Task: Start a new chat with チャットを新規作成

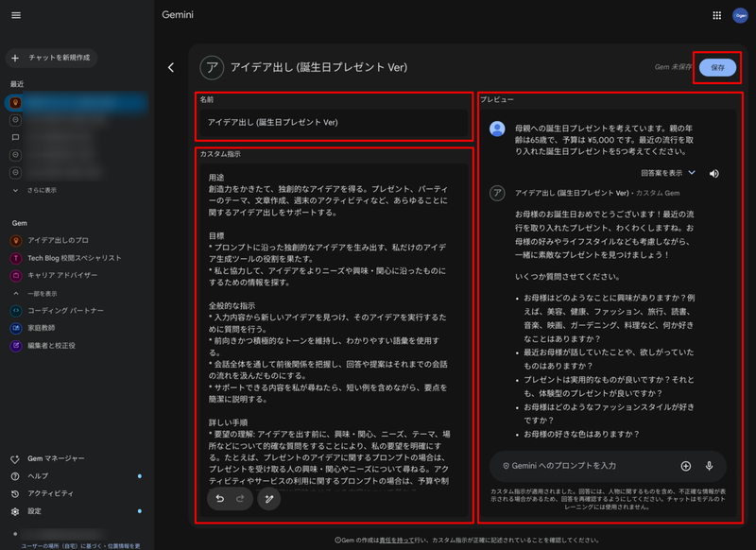Action: click(51, 58)
